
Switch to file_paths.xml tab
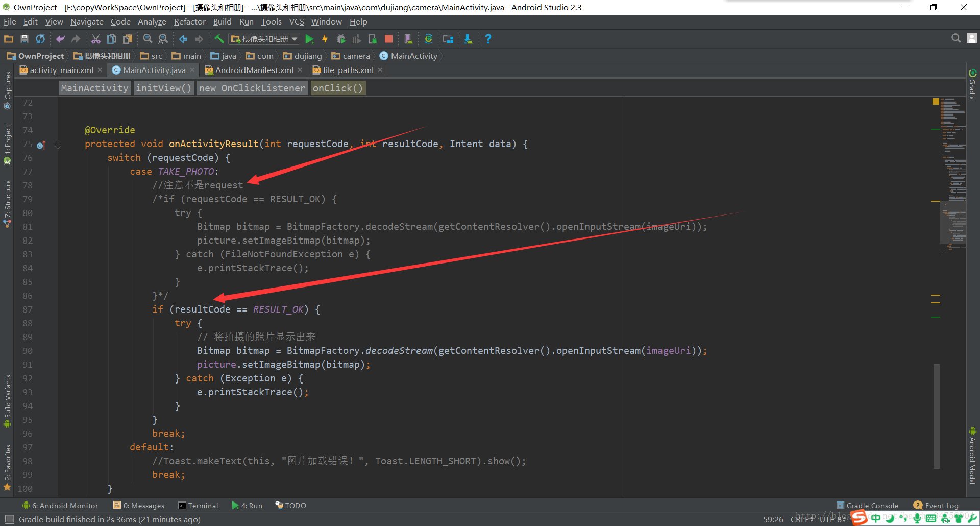[348, 70]
